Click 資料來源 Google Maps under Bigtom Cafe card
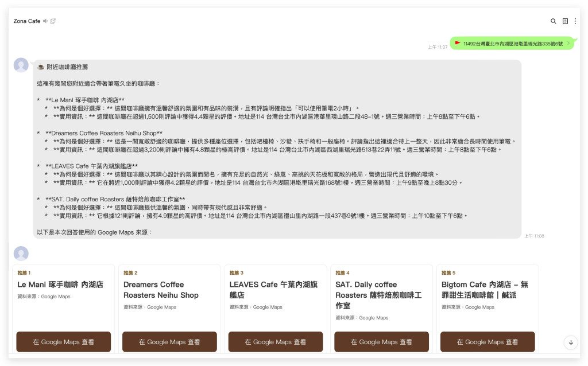Screen dimensions: 588x366 [x=468, y=307]
